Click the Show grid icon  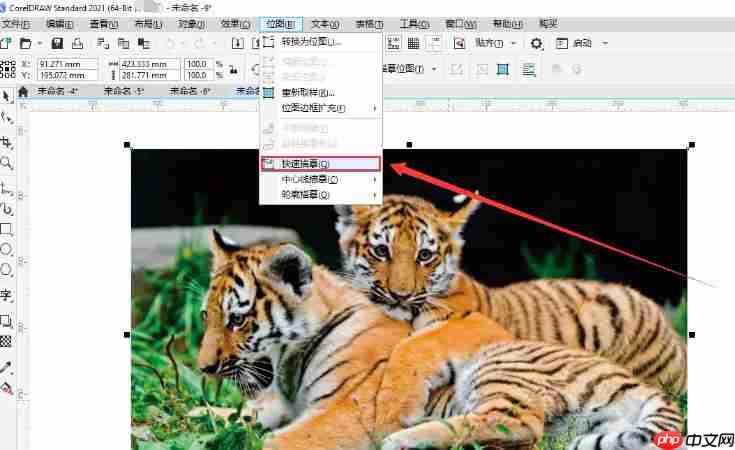[413, 44]
